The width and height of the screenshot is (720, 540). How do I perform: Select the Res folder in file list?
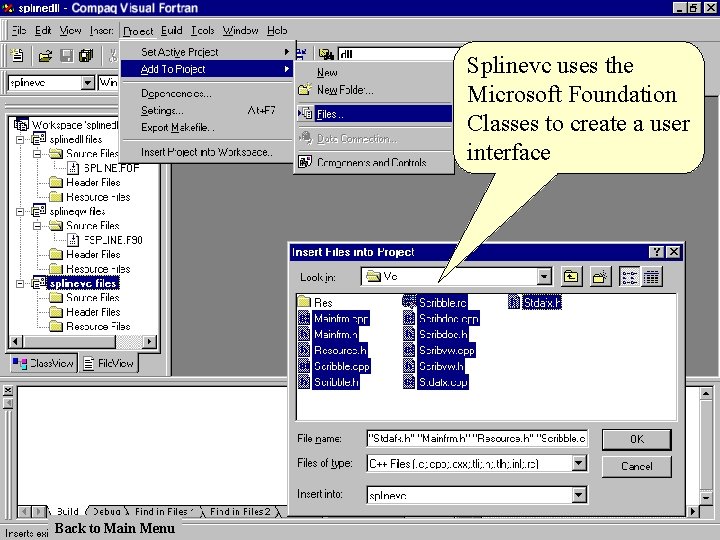(x=315, y=303)
